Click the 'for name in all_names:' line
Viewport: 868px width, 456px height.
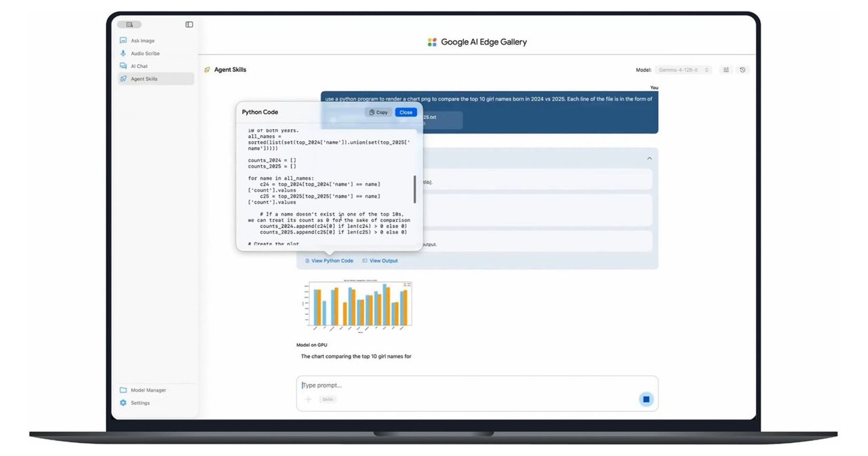click(x=281, y=178)
